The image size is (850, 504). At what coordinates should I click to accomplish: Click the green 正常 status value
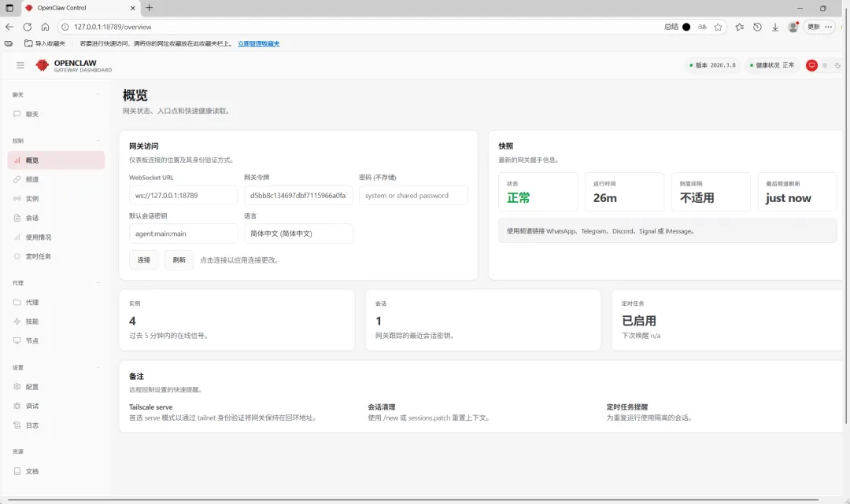(x=518, y=198)
